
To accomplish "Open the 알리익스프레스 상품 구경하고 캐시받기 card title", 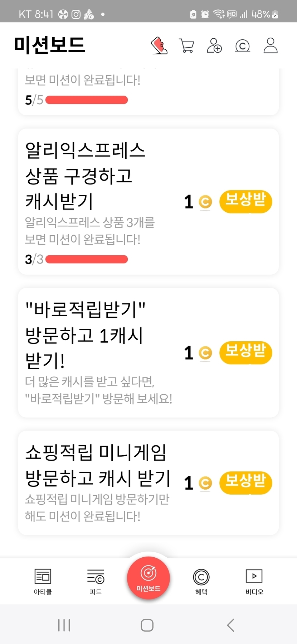I will pos(85,176).
